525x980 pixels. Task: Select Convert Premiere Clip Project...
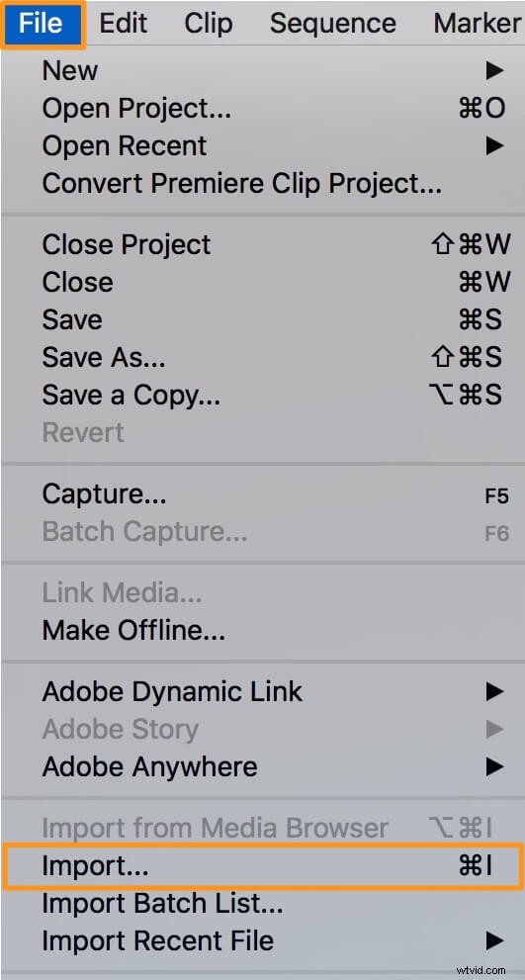pyautogui.click(x=263, y=183)
